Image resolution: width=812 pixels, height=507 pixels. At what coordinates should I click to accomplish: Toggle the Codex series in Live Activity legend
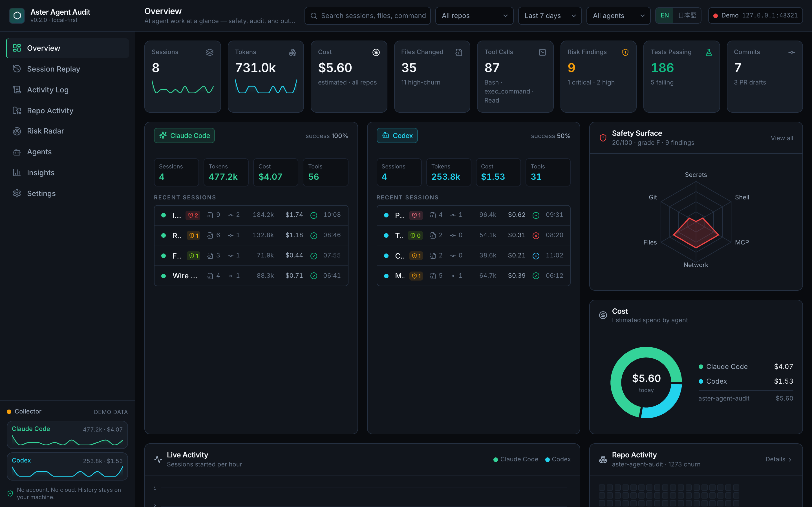[558, 459]
